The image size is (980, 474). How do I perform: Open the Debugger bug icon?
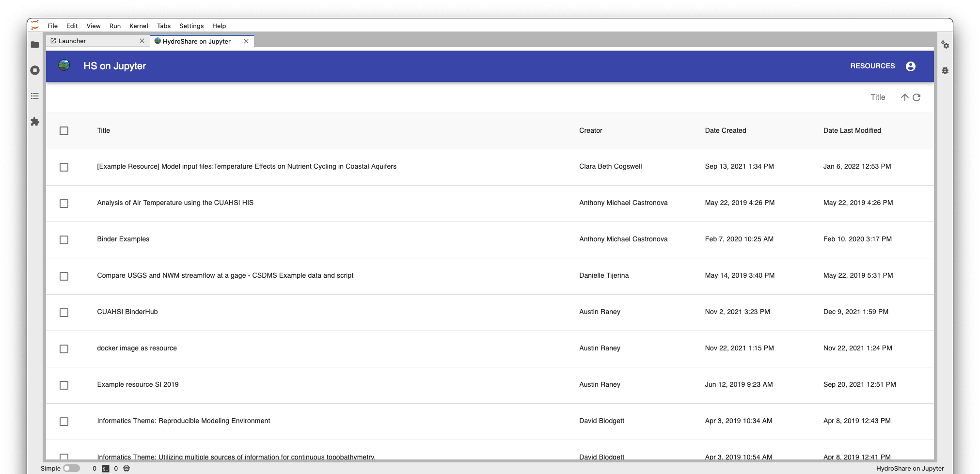945,70
